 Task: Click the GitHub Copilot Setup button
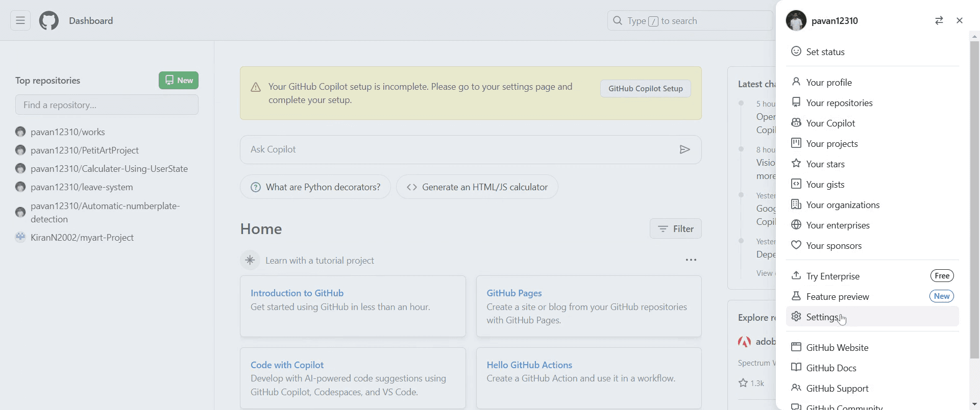(645, 89)
